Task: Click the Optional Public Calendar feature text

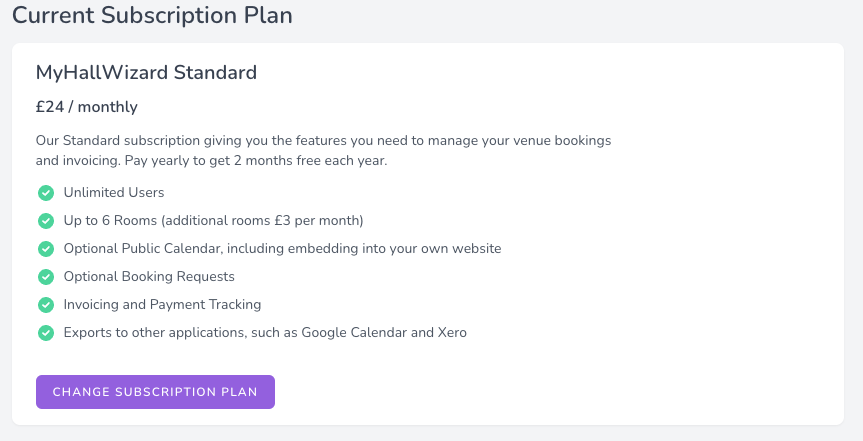Action: [282, 249]
